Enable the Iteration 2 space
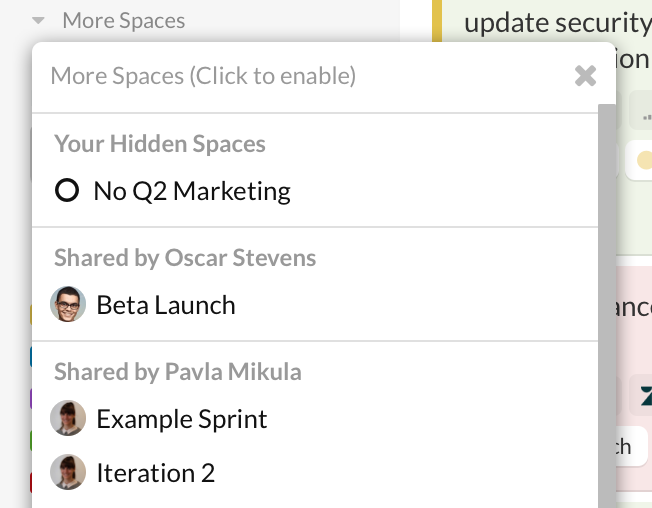The image size is (652, 508). point(156,473)
